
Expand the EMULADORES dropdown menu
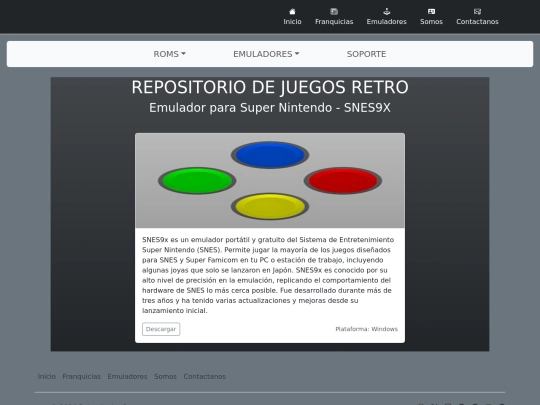pos(266,54)
